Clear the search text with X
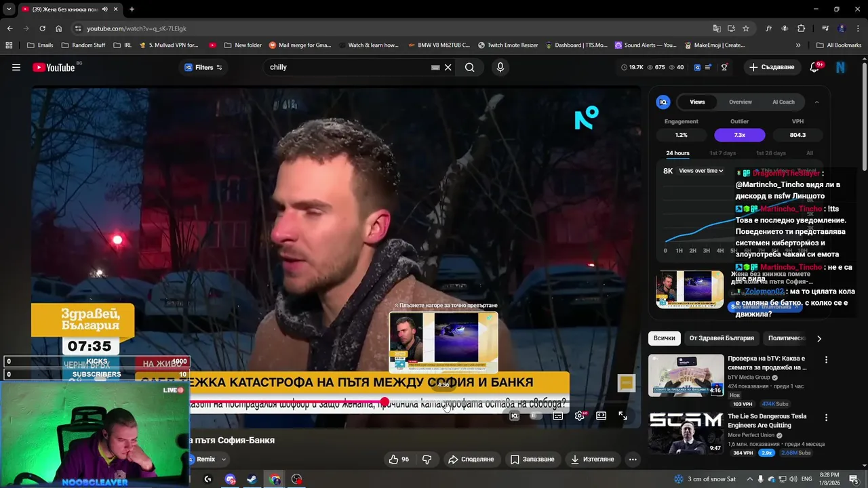 (x=448, y=67)
